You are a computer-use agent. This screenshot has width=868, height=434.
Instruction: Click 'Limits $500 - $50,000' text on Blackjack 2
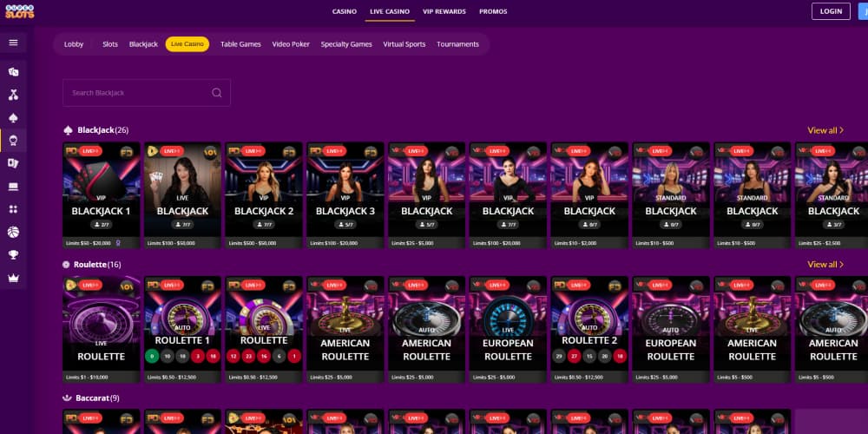pyautogui.click(x=253, y=243)
